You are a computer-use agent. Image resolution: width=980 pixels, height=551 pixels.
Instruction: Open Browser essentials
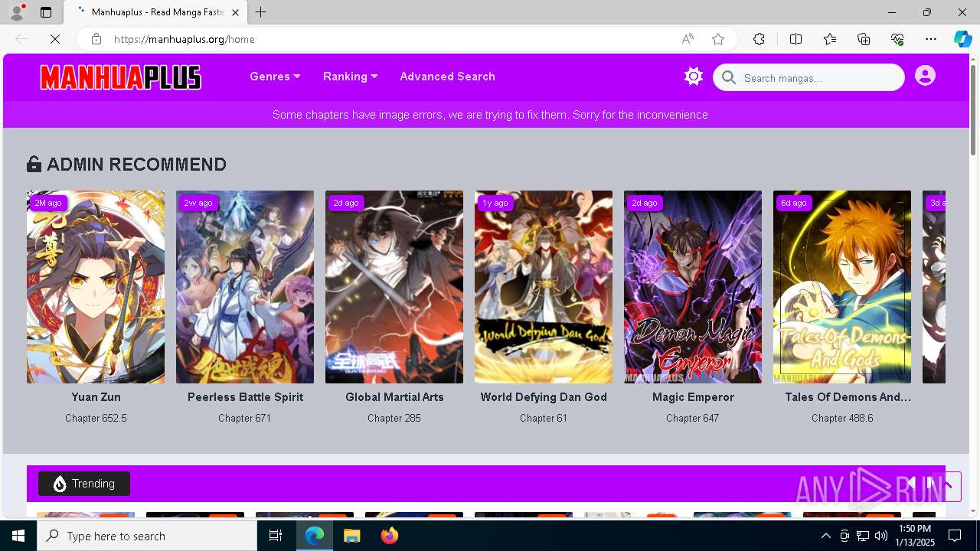tap(897, 39)
